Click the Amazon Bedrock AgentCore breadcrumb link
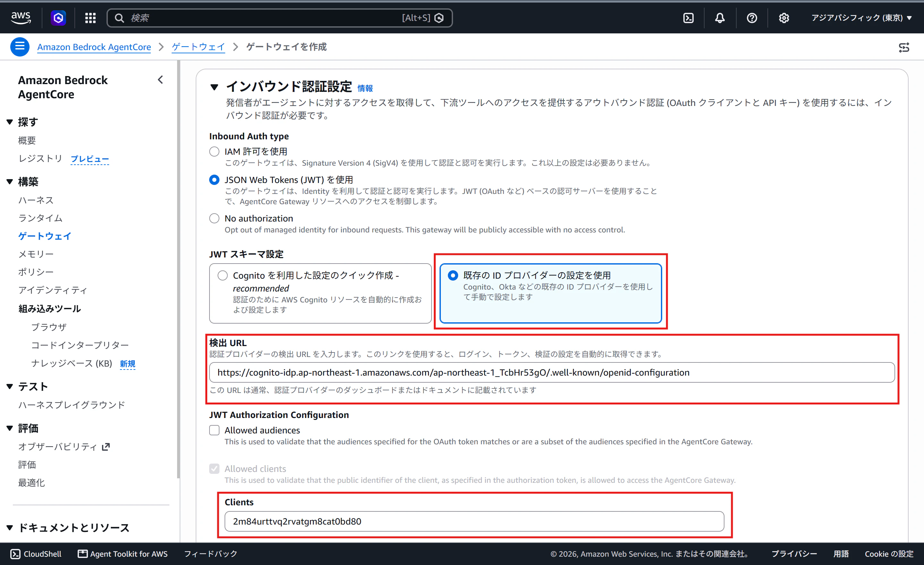Screen dimensions: 924x565 (x=94, y=47)
